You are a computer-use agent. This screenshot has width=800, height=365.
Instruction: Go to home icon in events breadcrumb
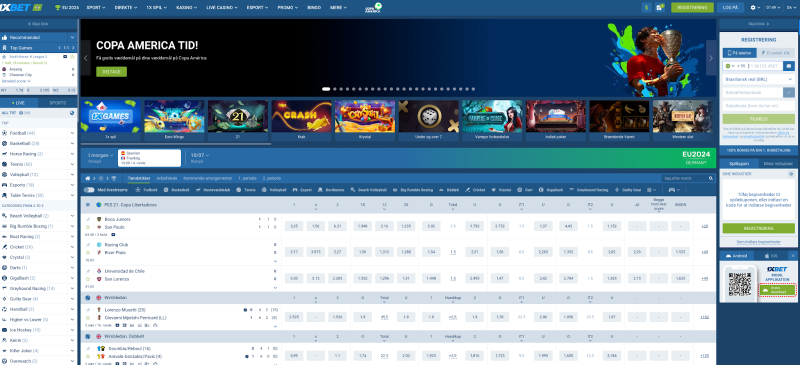tap(88, 178)
